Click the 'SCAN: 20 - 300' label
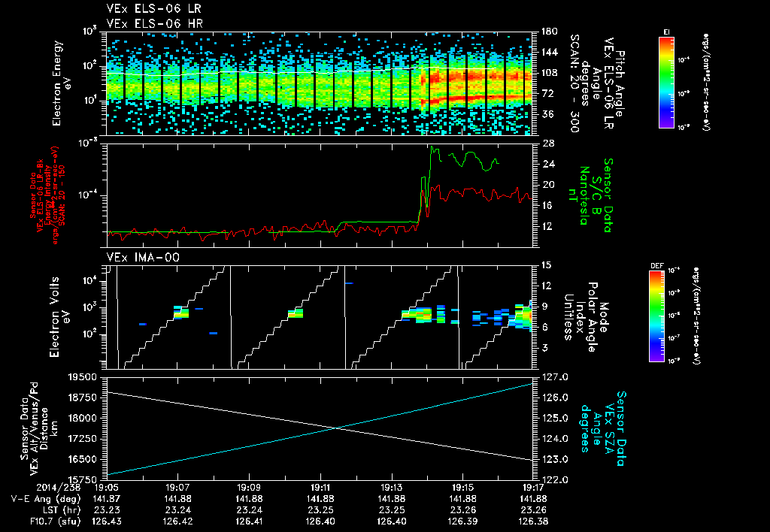 click(574, 83)
